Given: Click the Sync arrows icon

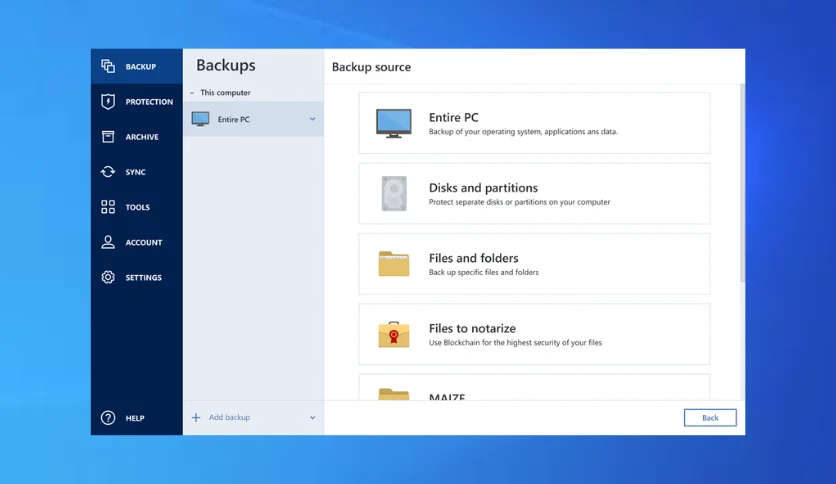Looking at the screenshot, I should pyautogui.click(x=108, y=172).
